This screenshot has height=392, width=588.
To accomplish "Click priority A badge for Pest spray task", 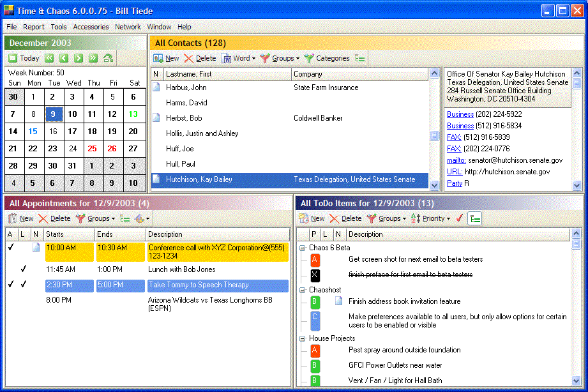I will pos(315,350).
